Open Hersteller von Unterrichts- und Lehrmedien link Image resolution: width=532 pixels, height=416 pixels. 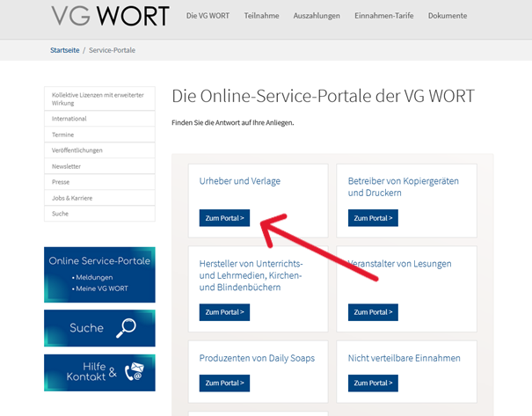coord(251,275)
